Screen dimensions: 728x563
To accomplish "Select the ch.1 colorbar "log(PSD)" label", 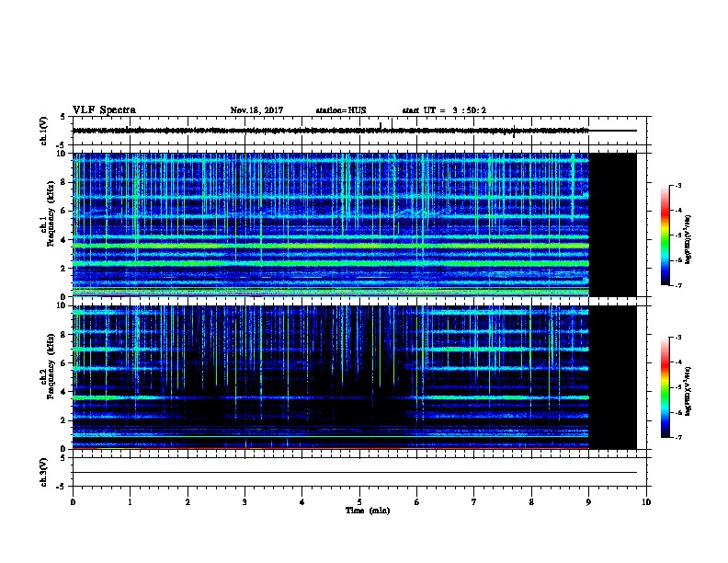I will pyautogui.click(x=688, y=239).
